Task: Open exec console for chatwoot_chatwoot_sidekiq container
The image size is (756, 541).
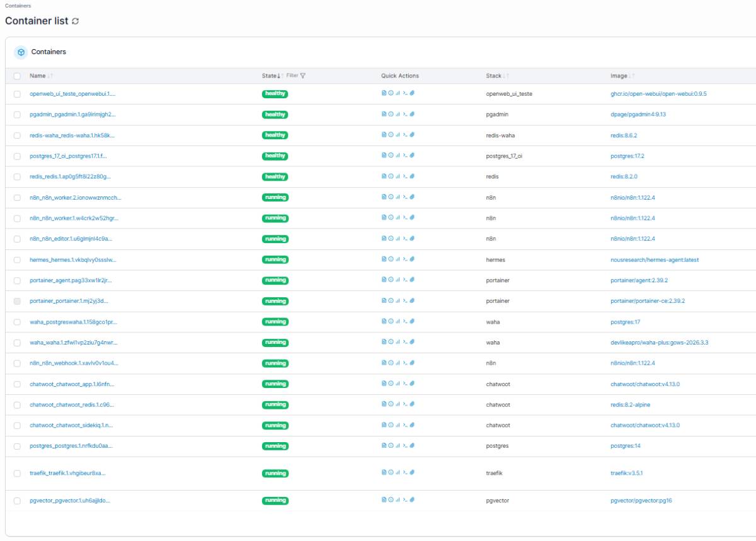Action: [405, 425]
